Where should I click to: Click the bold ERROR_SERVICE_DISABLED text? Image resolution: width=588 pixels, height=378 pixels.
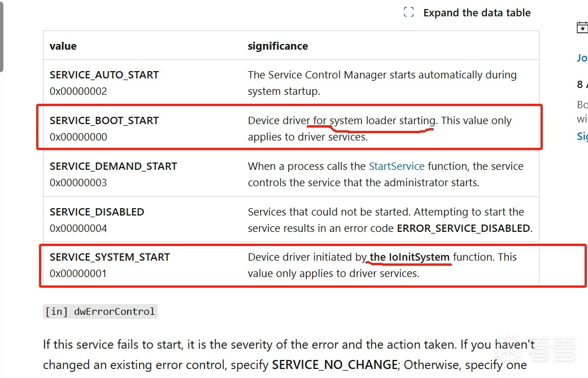[463, 228]
